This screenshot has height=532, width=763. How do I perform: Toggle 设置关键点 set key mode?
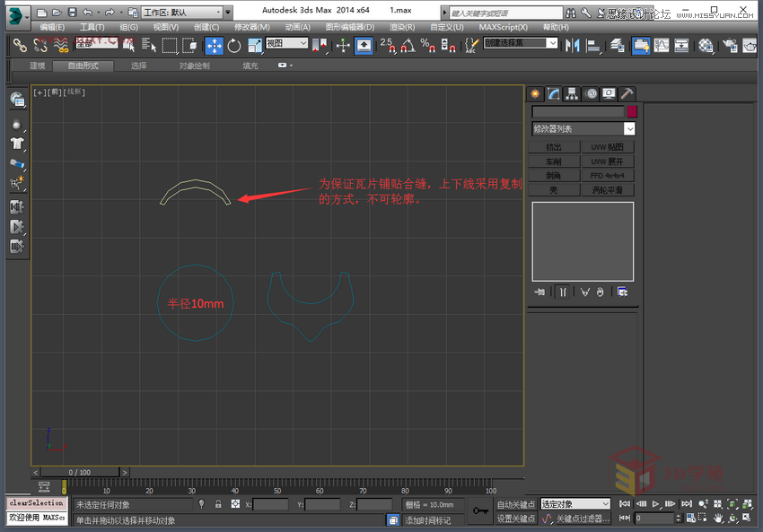(x=516, y=519)
